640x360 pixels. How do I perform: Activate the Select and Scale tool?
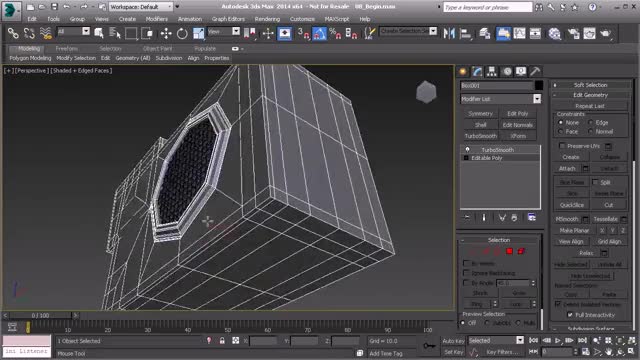click(198, 33)
